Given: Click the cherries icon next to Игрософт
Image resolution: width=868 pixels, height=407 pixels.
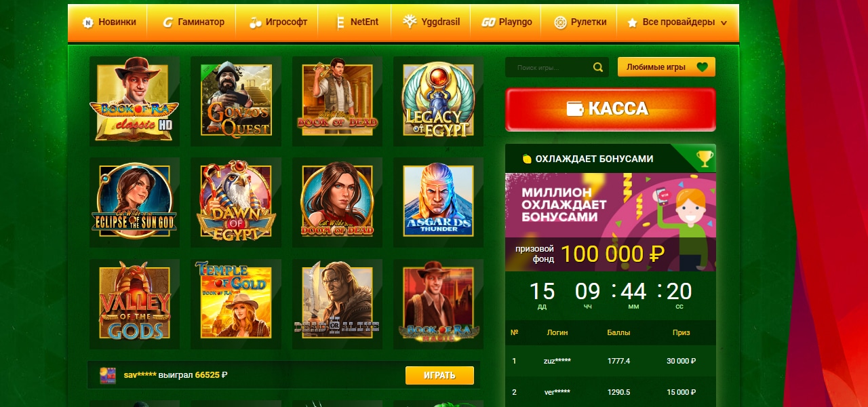Looking at the screenshot, I should [x=255, y=22].
